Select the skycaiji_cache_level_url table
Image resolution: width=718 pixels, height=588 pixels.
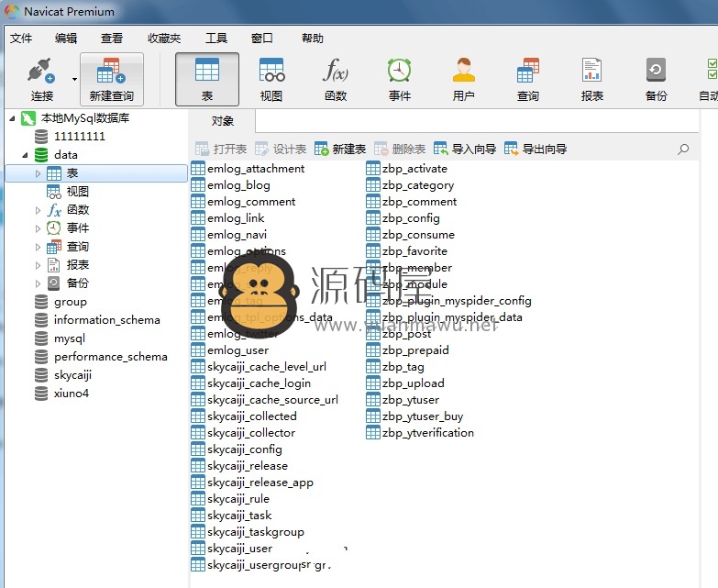coord(259,367)
